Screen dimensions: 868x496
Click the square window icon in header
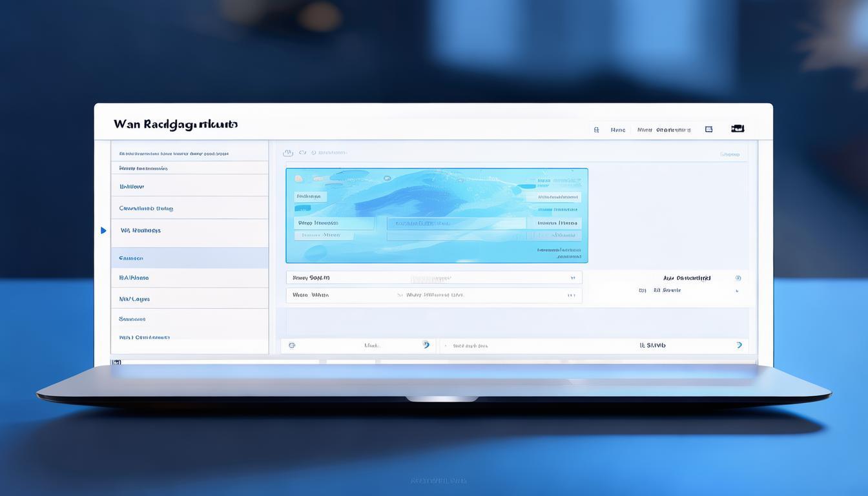pyautogui.click(x=708, y=129)
